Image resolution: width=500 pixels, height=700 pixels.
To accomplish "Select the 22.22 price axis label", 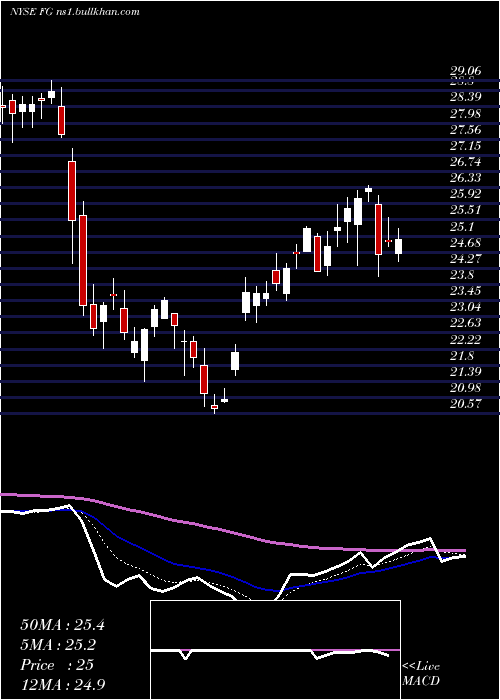I will pos(465,340).
